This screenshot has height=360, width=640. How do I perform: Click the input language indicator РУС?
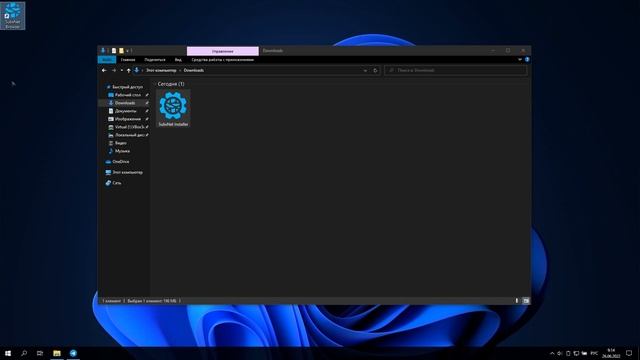coord(594,353)
